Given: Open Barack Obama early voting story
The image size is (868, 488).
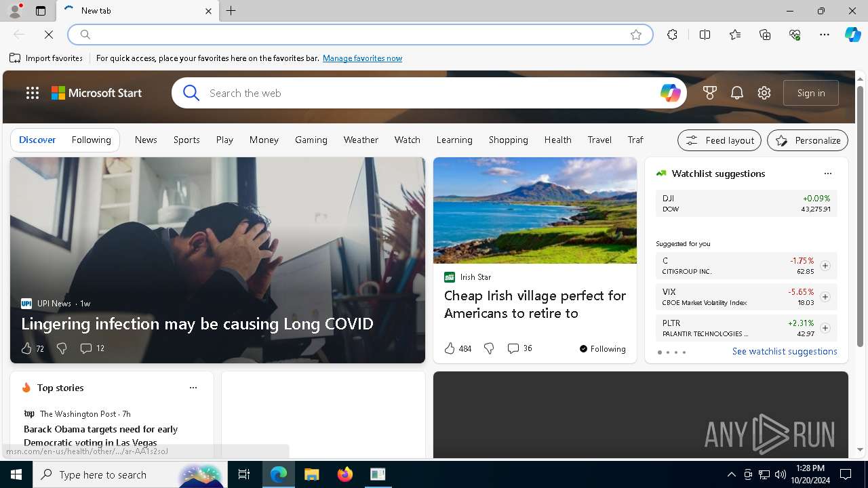Looking at the screenshot, I should [100, 436].
